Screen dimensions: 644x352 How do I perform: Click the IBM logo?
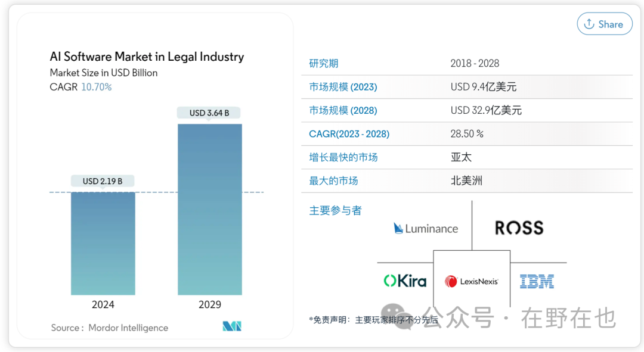537,282
